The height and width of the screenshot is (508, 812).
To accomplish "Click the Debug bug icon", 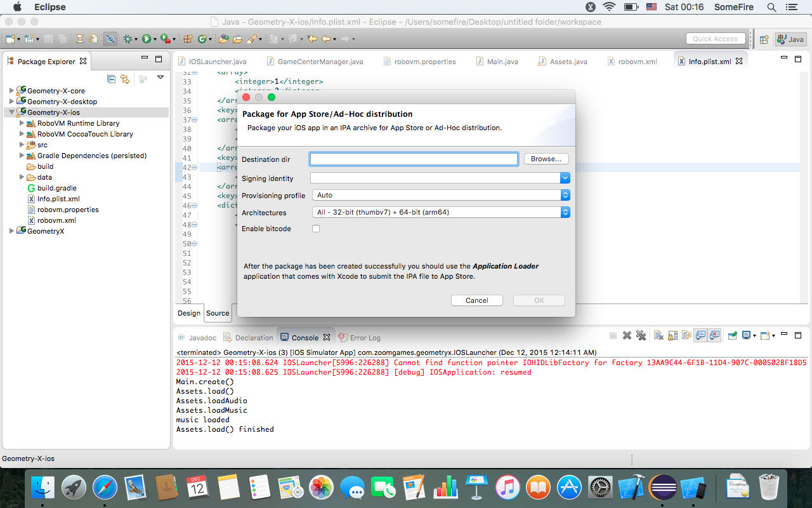I will [128, 39].
